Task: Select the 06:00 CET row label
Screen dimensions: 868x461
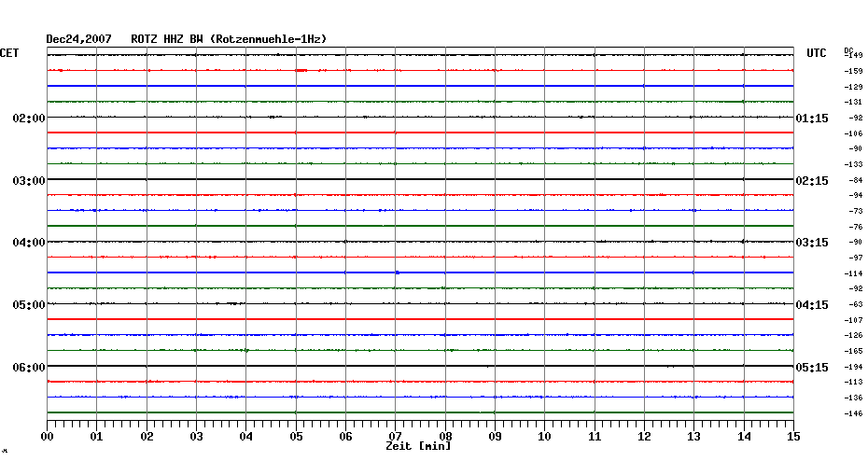Action: coord(29,368)
